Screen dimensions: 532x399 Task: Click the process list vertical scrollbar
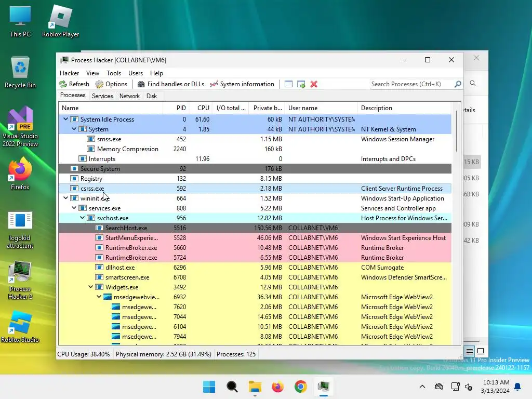(456, 131)
